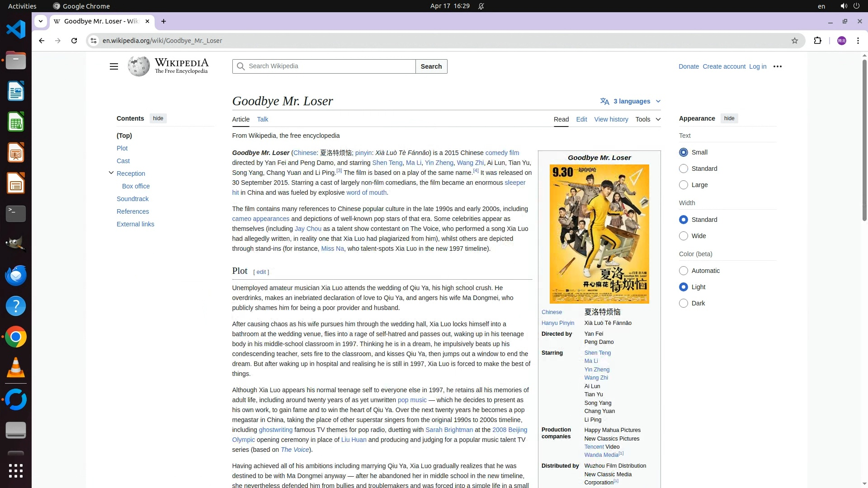Click the view site information icon
The width and height of the screenshot is (868, 488).
pos(94,41)
